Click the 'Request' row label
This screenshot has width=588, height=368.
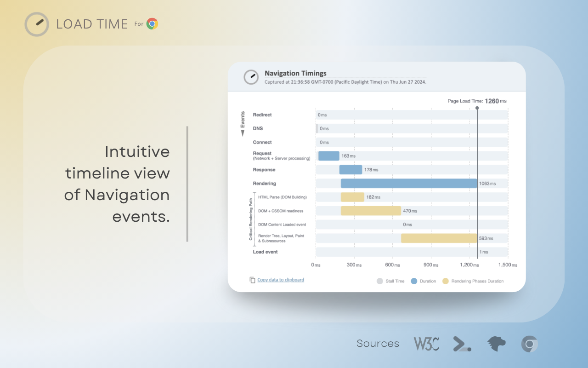(262, 153)
